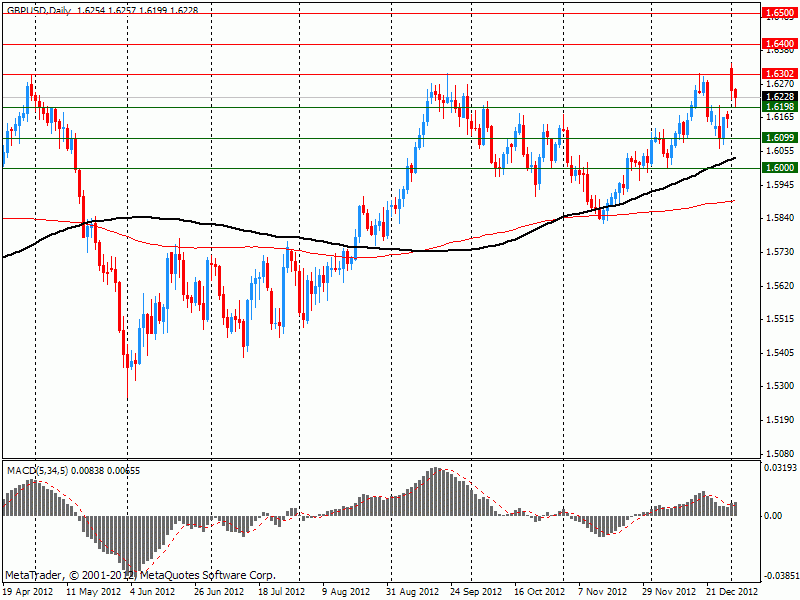Select the black 1.6228 current price tag

[779, 96]
